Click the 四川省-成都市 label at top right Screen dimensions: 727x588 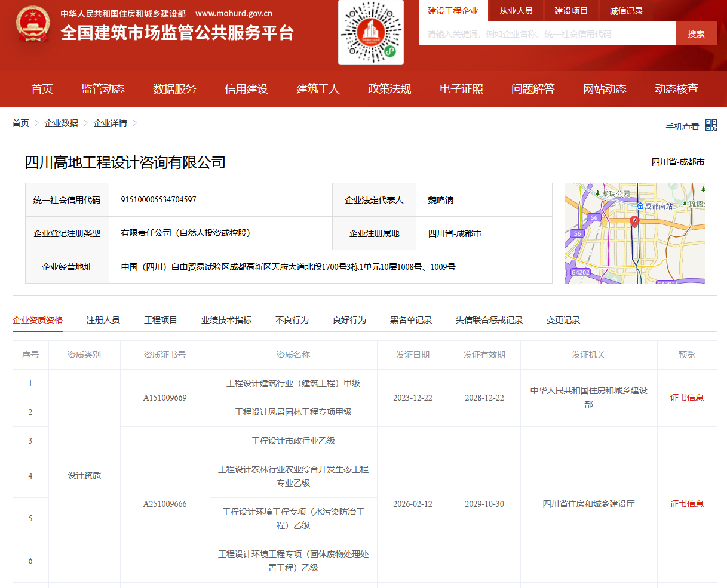(678, 162)
